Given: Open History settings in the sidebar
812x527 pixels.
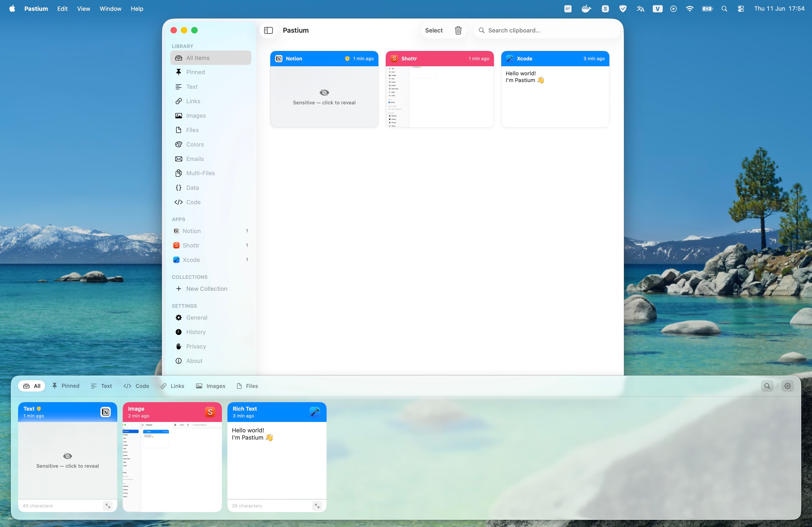Looking at the screenshot, I should (210, 332).
